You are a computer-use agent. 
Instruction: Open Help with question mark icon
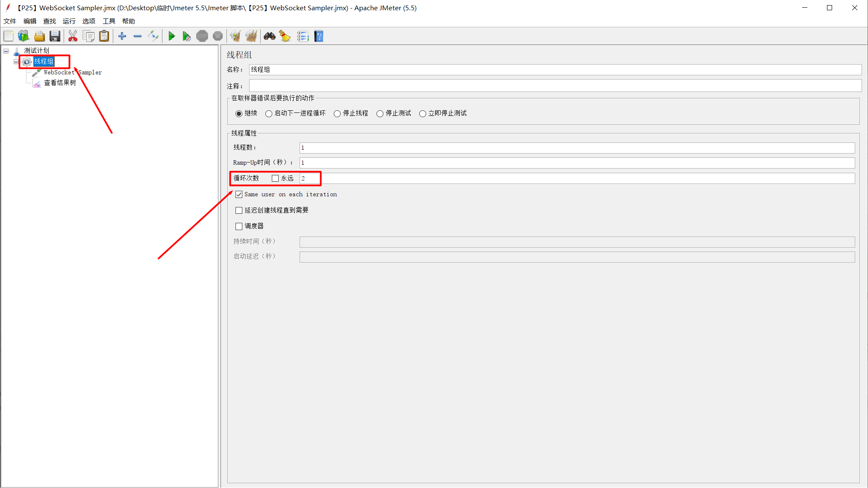point(319,36)
